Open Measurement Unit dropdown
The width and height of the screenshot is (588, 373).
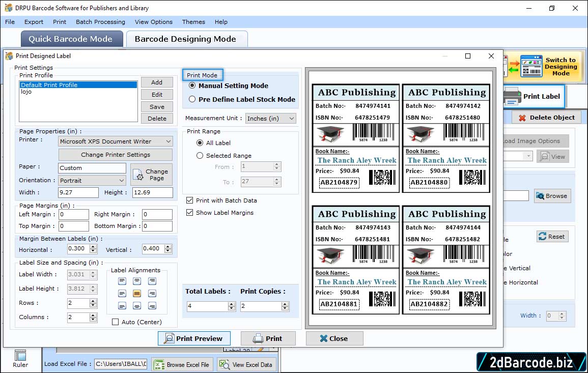coord(270,119)
